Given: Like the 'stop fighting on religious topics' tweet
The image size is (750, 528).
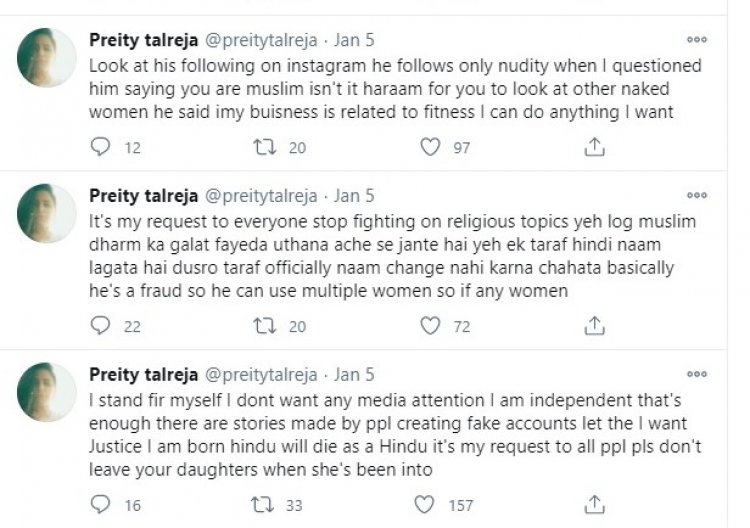Looking at the screenshot, I should 430,326.
